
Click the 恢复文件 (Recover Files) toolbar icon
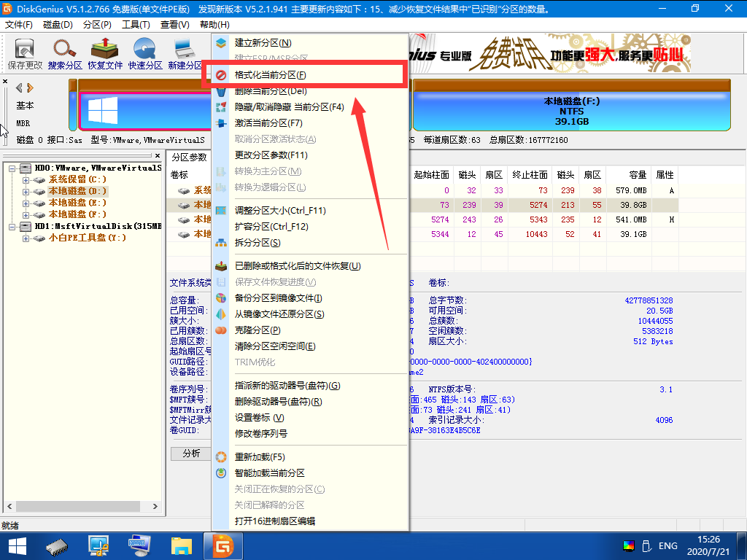tap(105, 55)
